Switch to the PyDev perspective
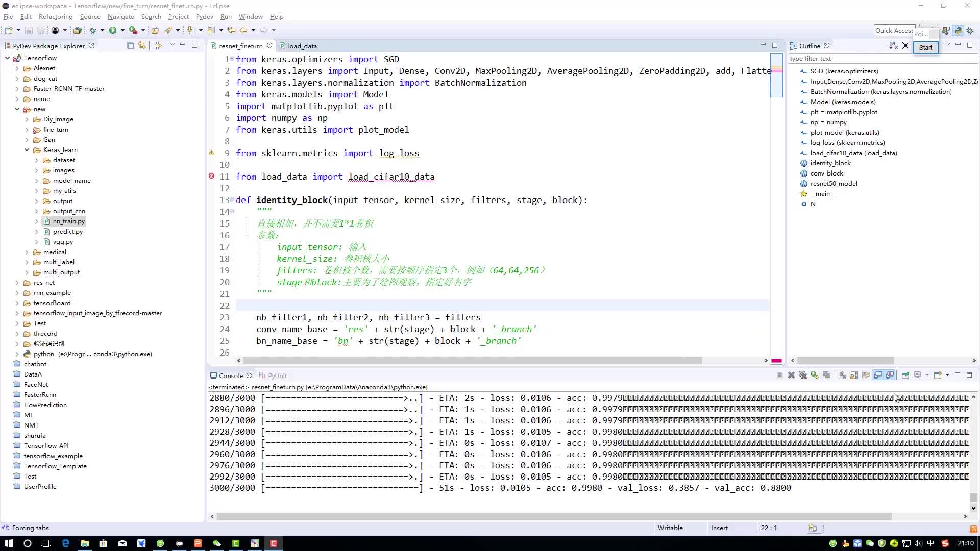 (958, 31)
